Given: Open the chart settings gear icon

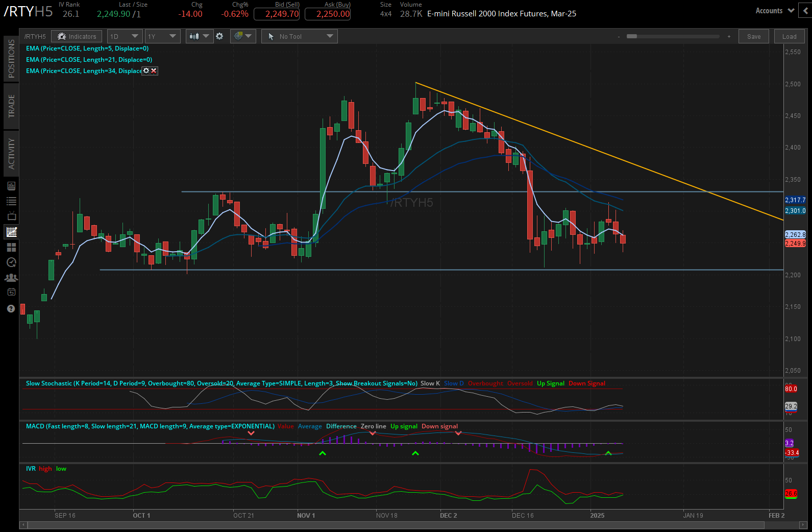Looking at the screenshot, I should coord(219,36).
